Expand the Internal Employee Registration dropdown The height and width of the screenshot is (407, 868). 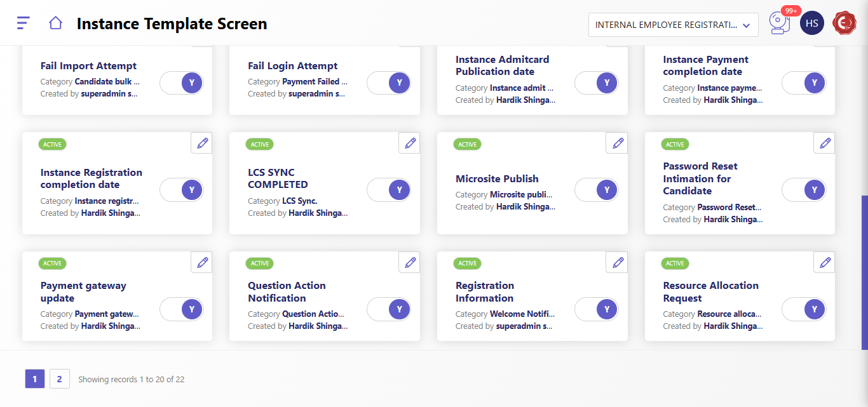pos(673,25)
